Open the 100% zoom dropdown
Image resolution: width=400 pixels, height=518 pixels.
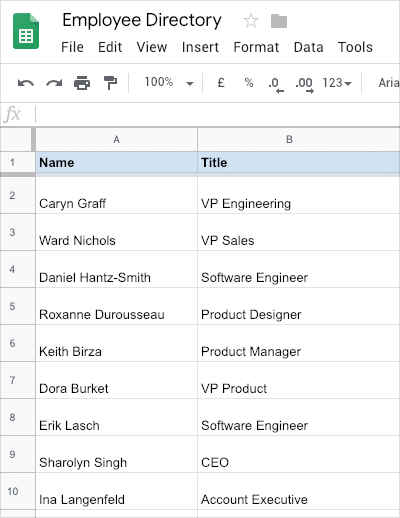point(168,82)
